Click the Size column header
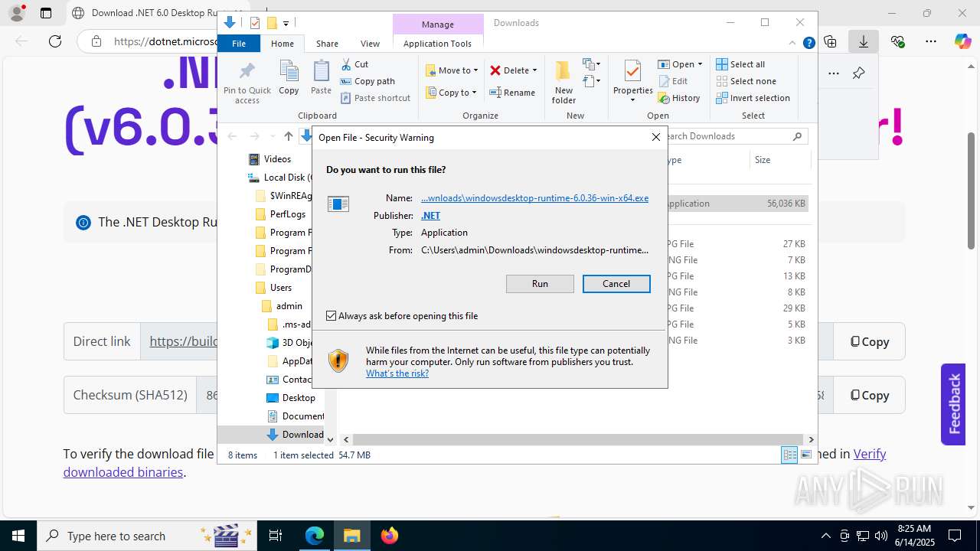The image size is (980, 551). (x=779, y=160)
